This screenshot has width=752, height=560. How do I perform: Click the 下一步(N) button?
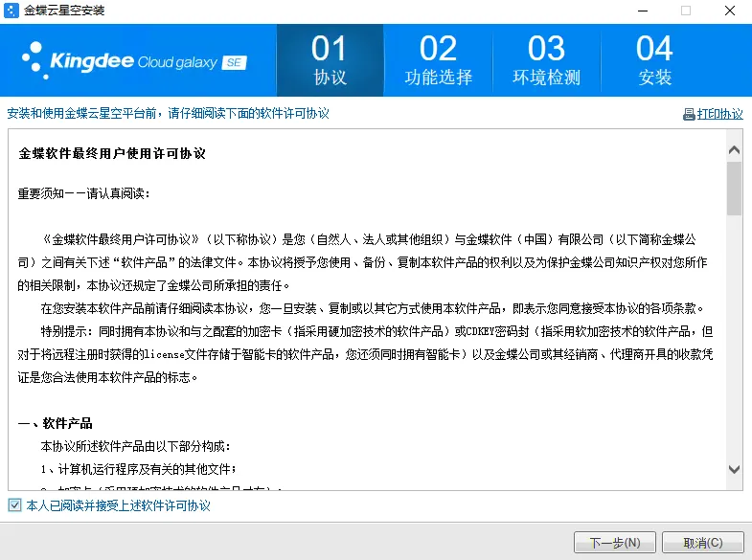615,543
